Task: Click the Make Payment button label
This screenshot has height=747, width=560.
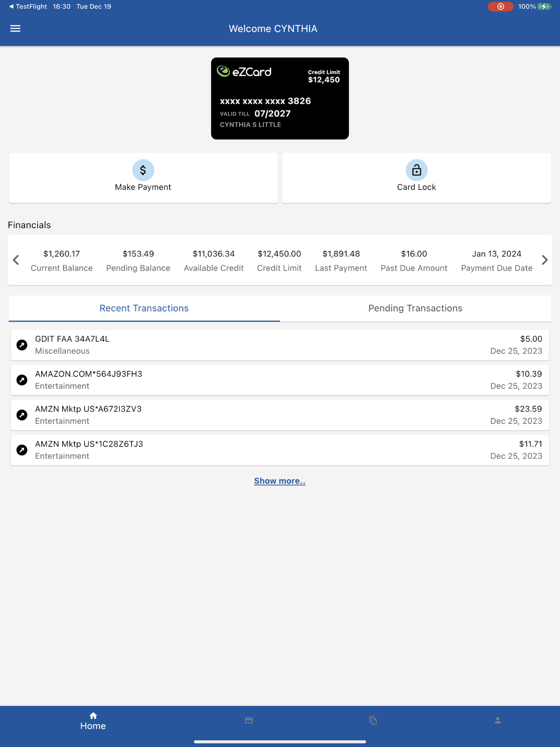Action: point(143,187)
